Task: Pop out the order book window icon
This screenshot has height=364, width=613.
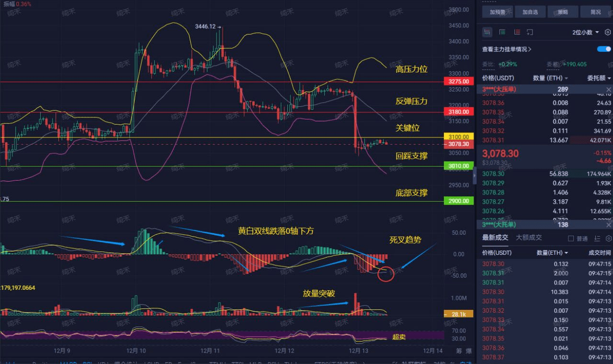Action: coord(530,32)
